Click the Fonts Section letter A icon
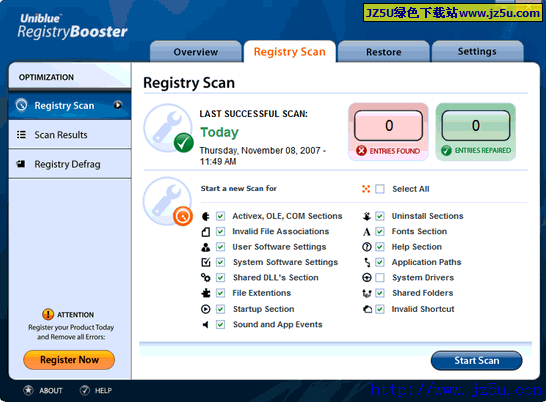 (x=367, y=232)
